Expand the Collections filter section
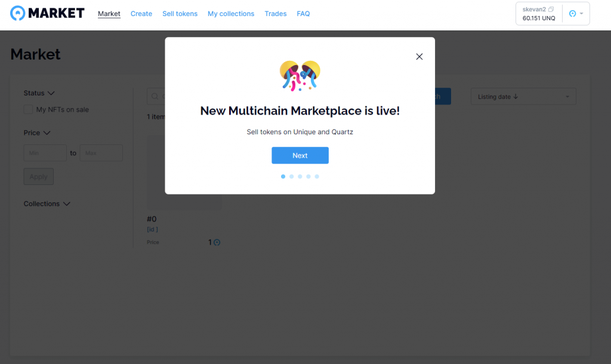The width and height of the screenshot is (611, 364). coord(47,204)
